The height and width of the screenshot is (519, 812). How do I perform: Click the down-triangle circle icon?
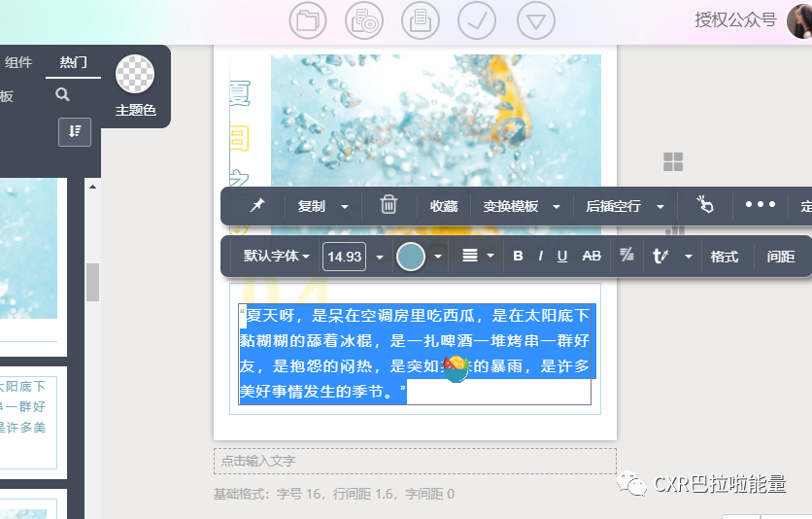(x=536, y=20)
